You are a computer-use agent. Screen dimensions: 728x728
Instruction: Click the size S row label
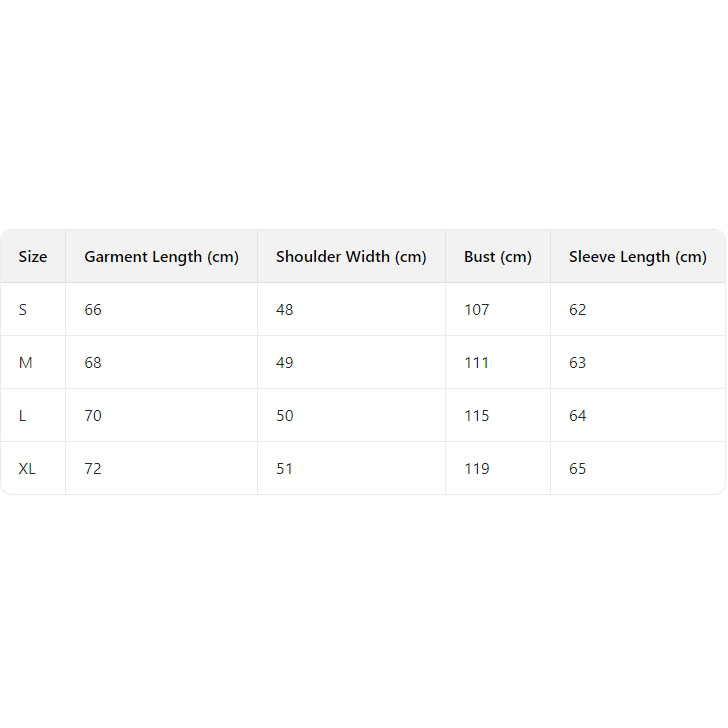[x=23, y=310]
